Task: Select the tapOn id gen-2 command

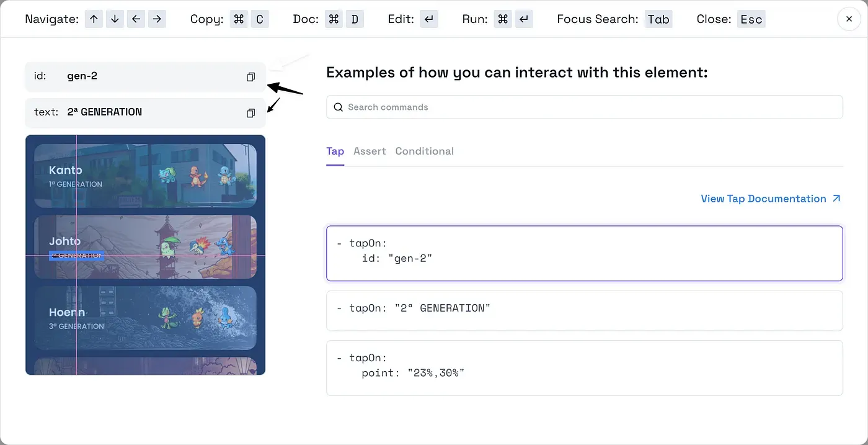Action: [584, 253]
